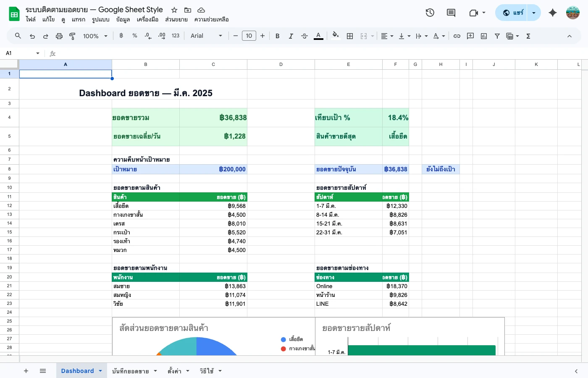Open the text color picker
The height and width of the screenshot is (378, 588).
[x=318, y=36]
